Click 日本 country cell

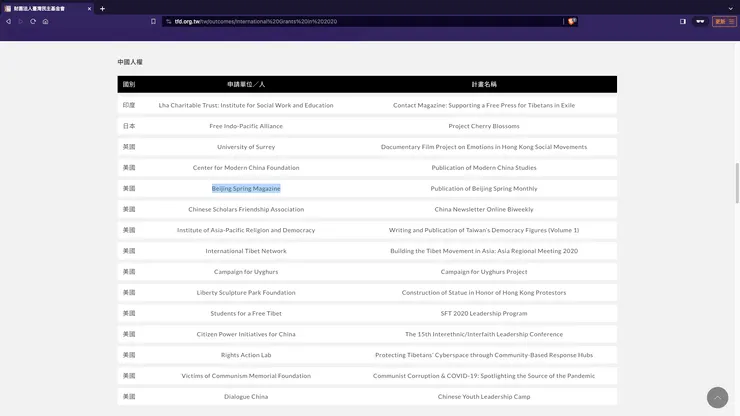129,126
